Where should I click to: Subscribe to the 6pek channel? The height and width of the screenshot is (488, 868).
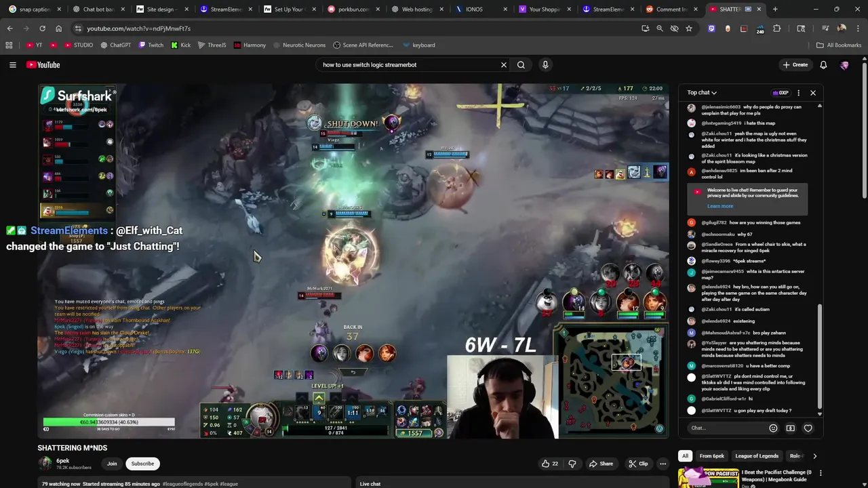click(x=142, y=464)
